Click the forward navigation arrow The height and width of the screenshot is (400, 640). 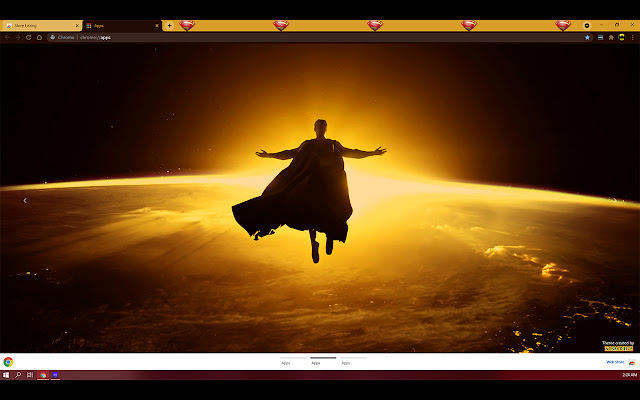(18, 37)
